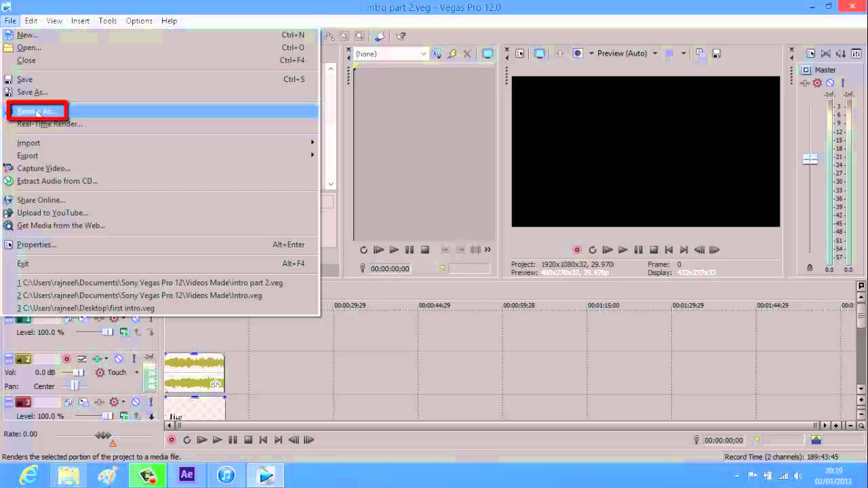
Task: Open the overlays grid dropdown arrow
Action: pyautogui.click(x=684, y=54)
